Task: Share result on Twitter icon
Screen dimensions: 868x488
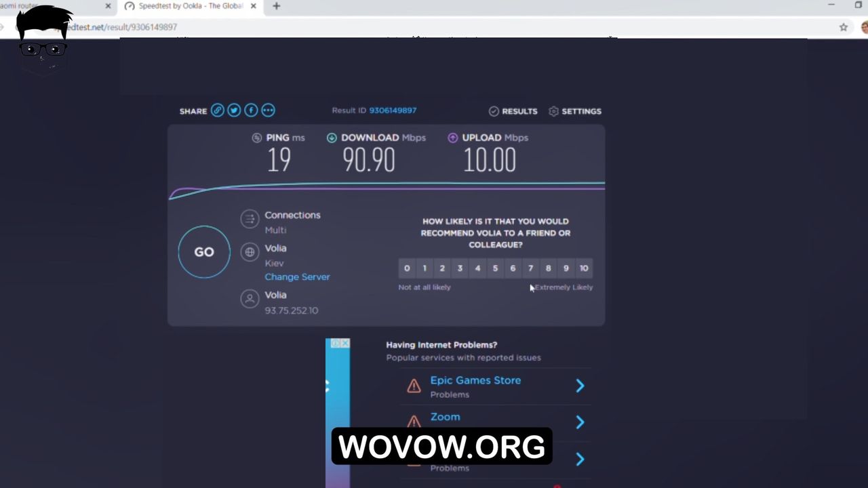Action: (234, 110)
